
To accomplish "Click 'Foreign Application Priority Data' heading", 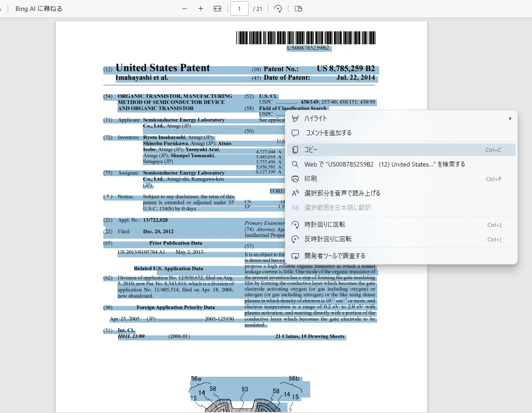I will [176, 307].
